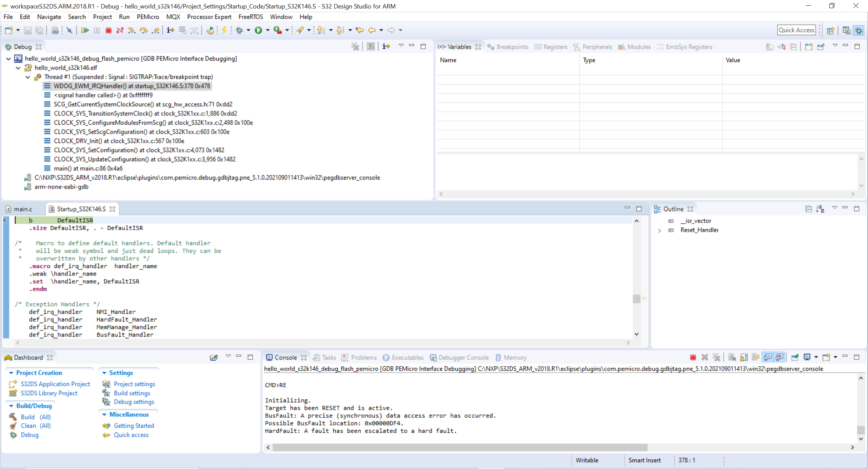Click the Step Over icon
Screen dimensions: 868x469
point(143,30)
